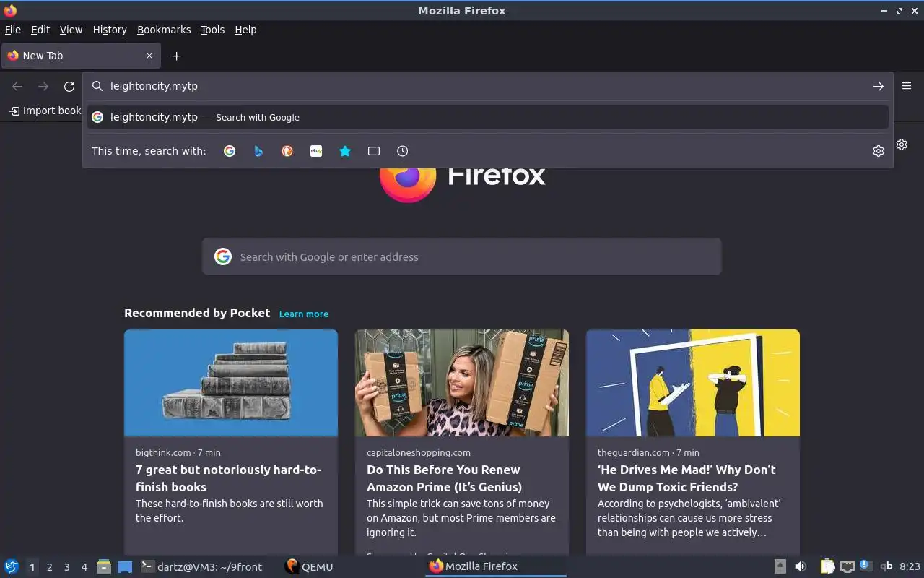
Task: Search this time with Bing icon
Action: (258, 151)
